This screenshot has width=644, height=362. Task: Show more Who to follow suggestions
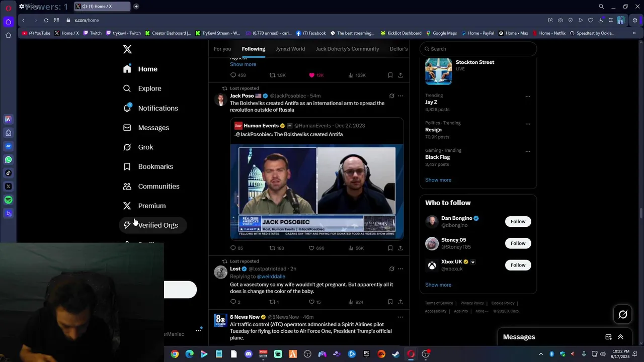click(438, 285)
